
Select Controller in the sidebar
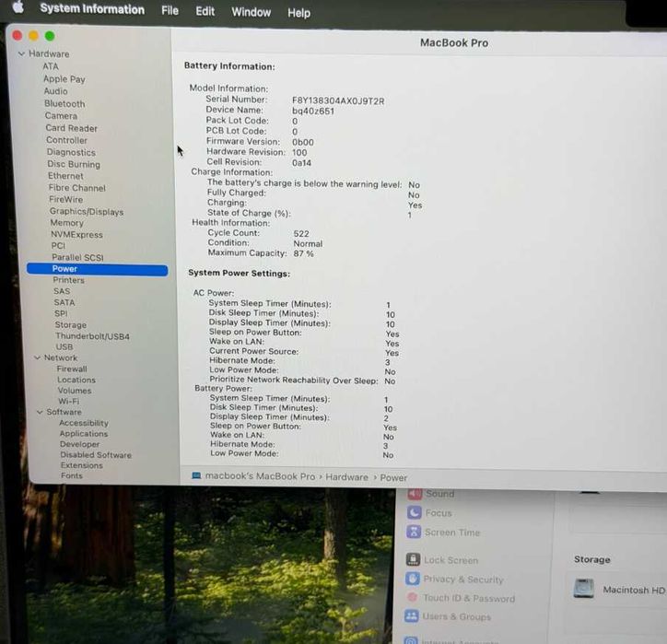pos(66,140)
